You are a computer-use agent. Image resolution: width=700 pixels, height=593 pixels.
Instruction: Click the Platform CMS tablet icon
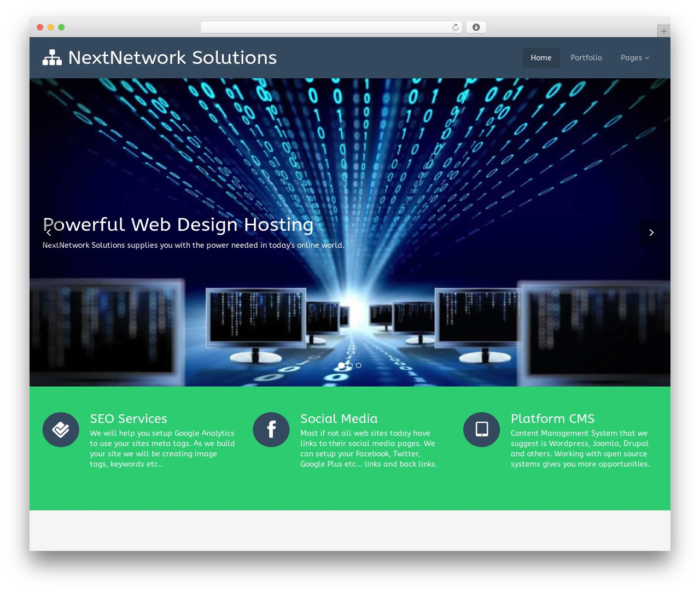pos(482,429)
